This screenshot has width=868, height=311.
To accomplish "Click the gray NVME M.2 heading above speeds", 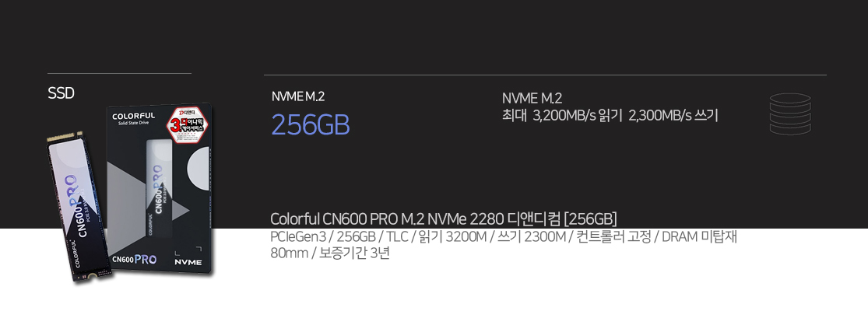I will click(532, 98).
